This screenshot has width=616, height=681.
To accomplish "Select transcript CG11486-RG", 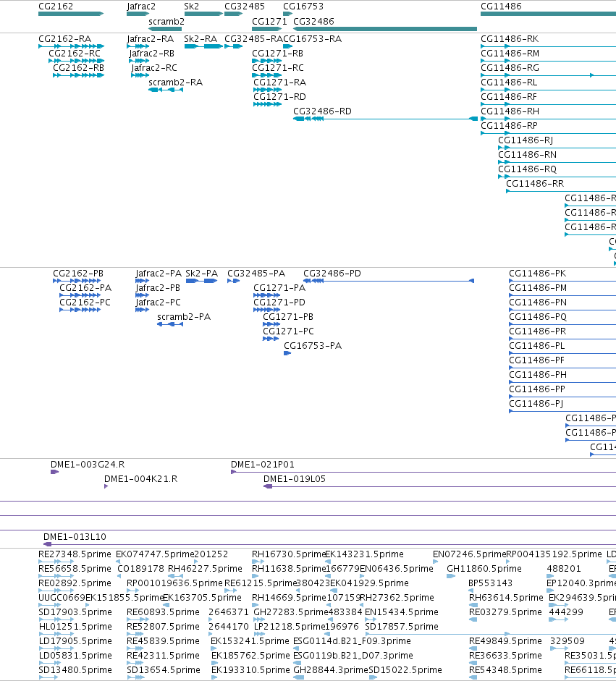I will click(x=548, y=75).
